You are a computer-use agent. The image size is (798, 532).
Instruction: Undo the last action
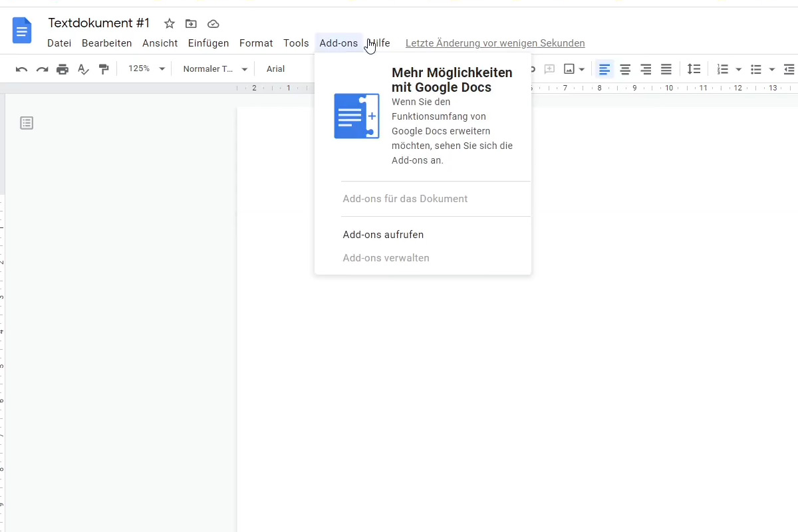[21, 69]
